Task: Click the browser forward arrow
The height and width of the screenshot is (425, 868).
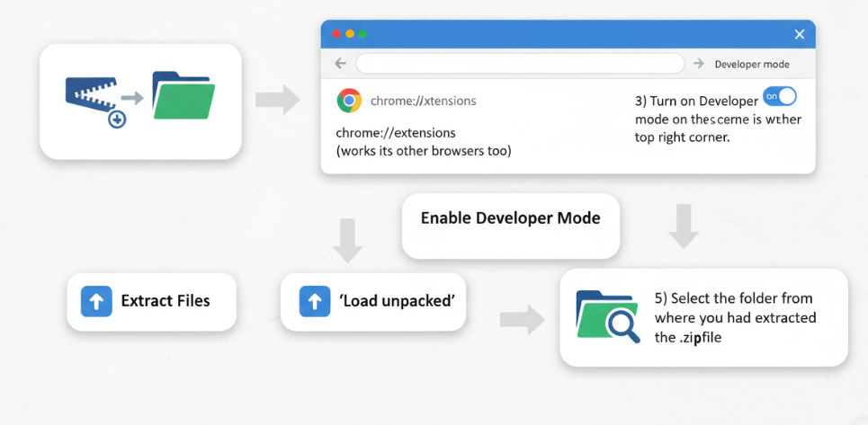Action: pos(699,64)
